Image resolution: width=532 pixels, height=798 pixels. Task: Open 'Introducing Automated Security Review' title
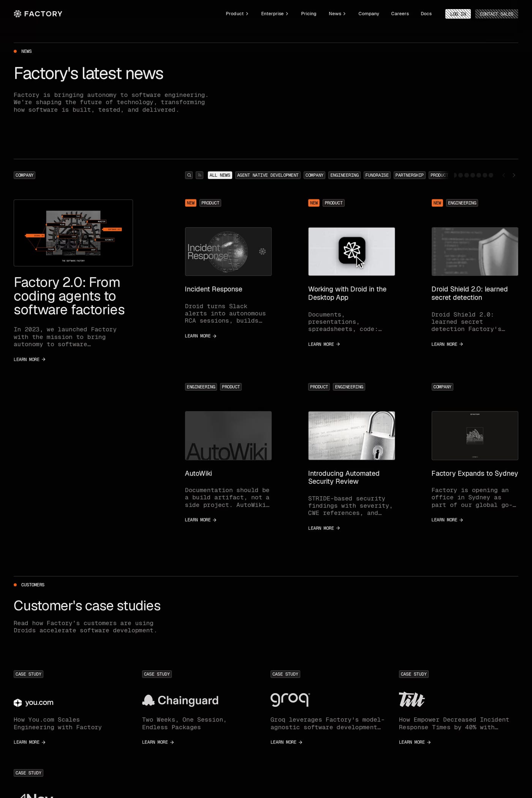click(344, 477)
